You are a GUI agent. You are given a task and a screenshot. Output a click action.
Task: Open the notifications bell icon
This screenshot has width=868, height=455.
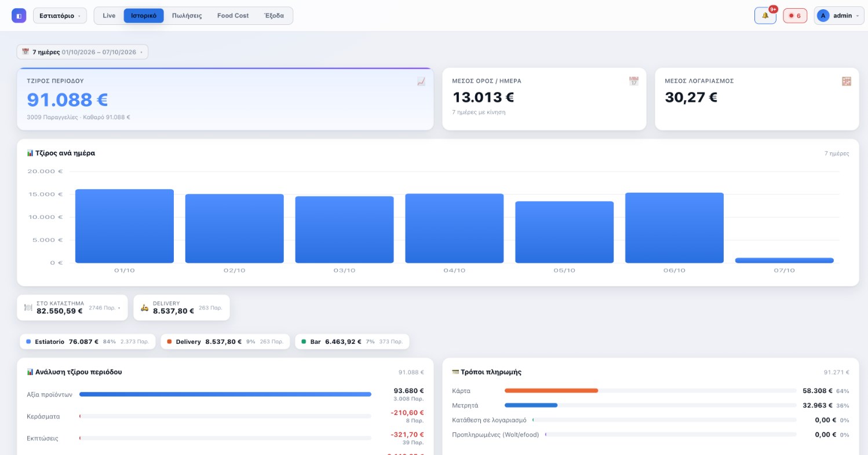coord(765,16)
